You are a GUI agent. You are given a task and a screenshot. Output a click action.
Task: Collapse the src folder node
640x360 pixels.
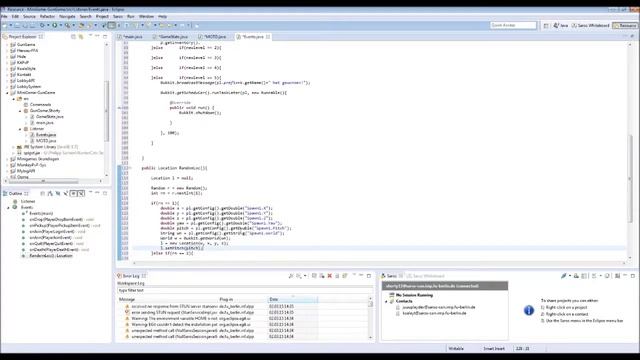tap(13, 99)
